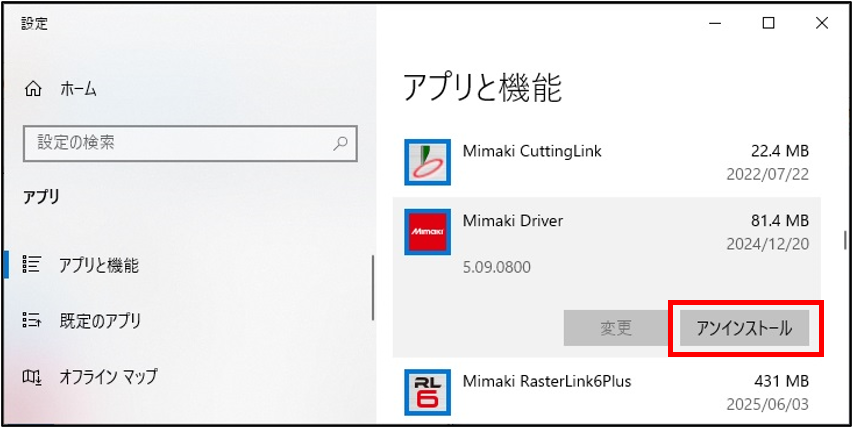Screen dimensions: 853x429
Task: Focus the 設定の検索 search field
Action: pyautogui.click(x=180, y=143)
